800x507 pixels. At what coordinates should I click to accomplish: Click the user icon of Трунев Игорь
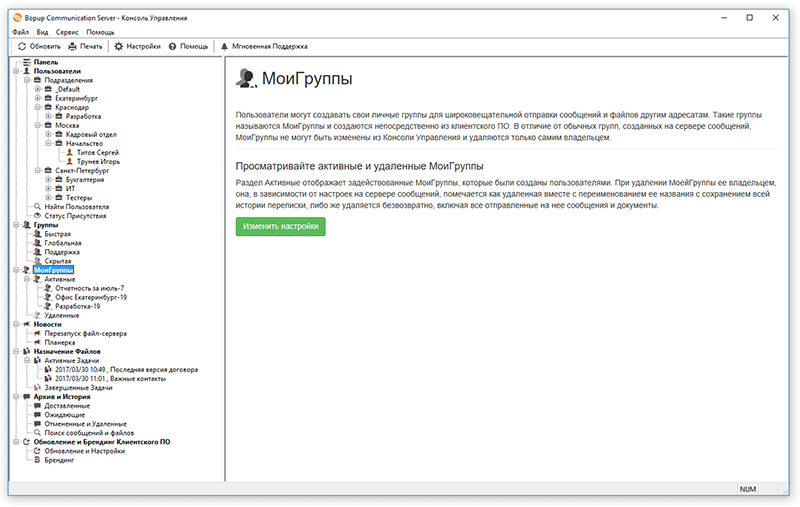70,162
